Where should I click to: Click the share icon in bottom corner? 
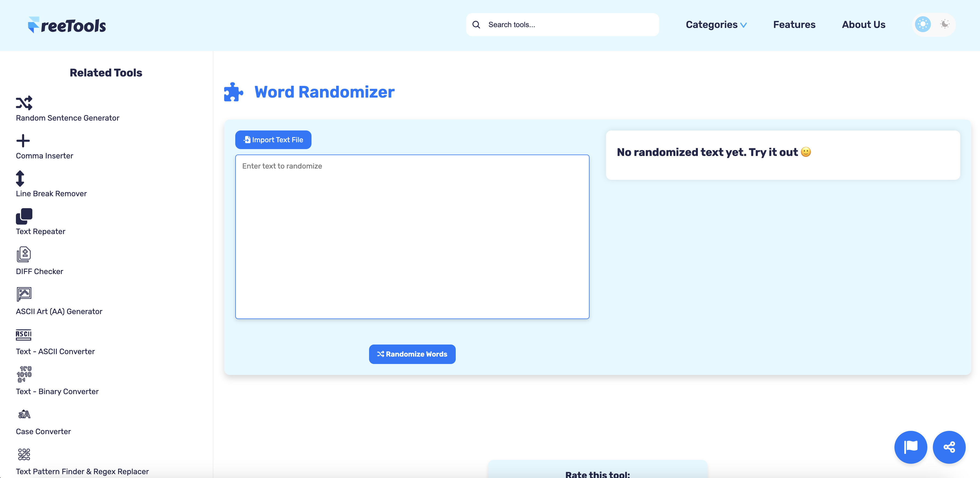[949, 447]
